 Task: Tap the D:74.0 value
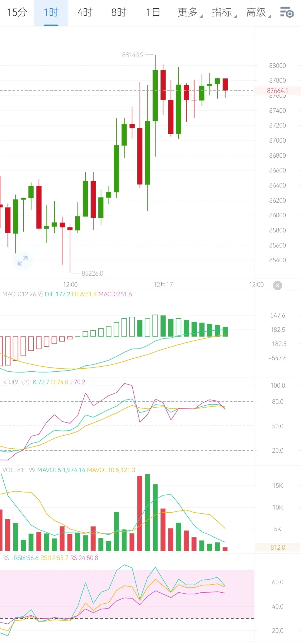pyautogui.click(x=59, y=382)
